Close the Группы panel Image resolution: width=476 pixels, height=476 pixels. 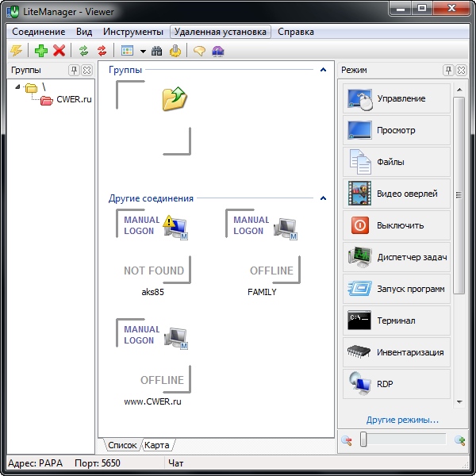(x=86, y=71)
